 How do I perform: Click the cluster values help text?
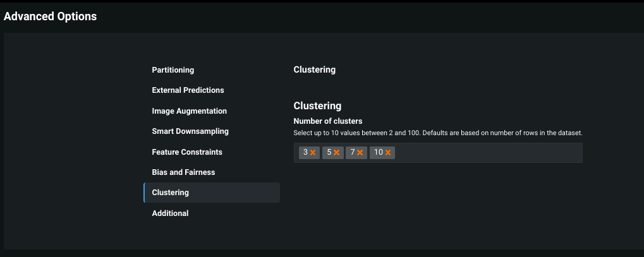pos(437,133)
